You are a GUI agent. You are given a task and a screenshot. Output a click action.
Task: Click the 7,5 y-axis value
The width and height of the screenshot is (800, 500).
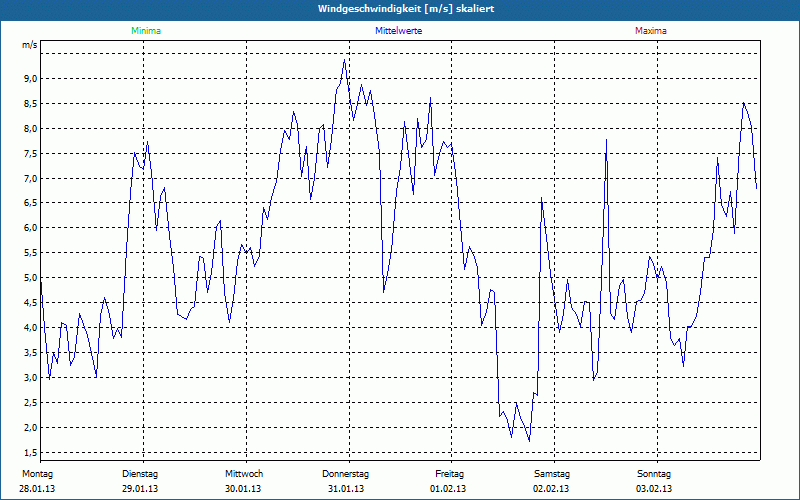click(x=31, y=154)
